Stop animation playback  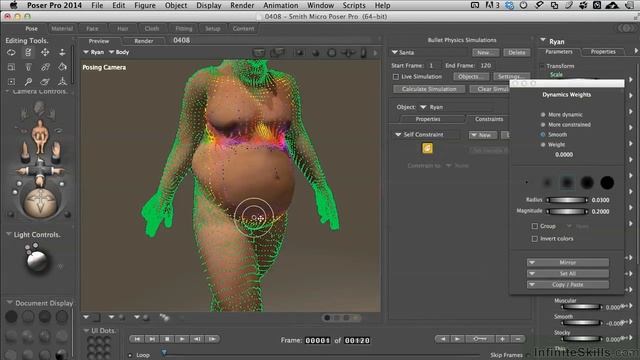(167, 339)
